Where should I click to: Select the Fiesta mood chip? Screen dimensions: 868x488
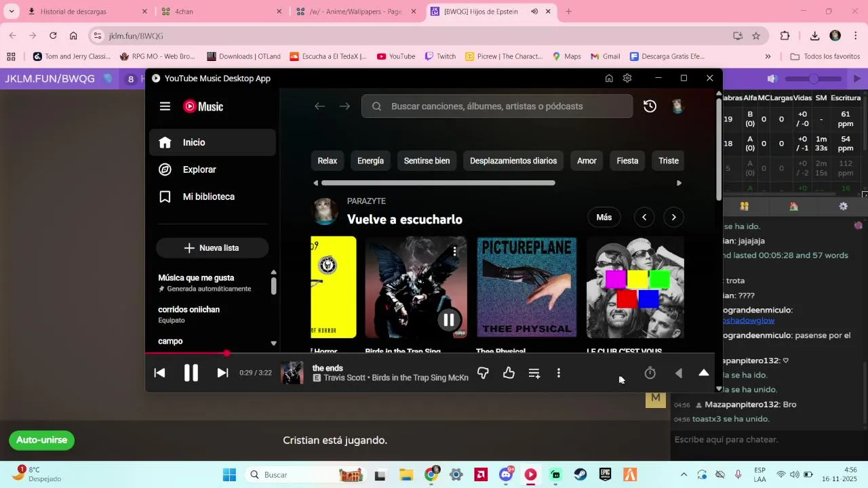(x=627, y=161)
